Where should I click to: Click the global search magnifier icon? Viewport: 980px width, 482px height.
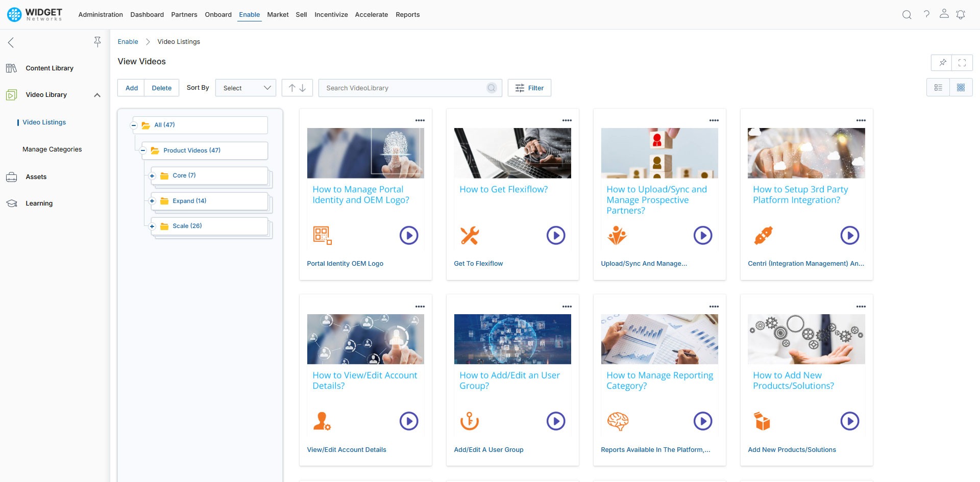tap(906, 15)
